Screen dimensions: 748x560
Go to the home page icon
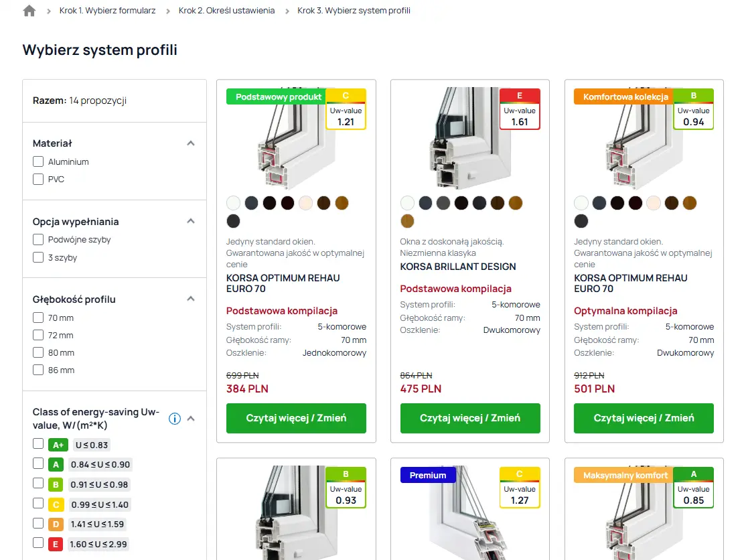pyautogui.click(x=29, y=11)
